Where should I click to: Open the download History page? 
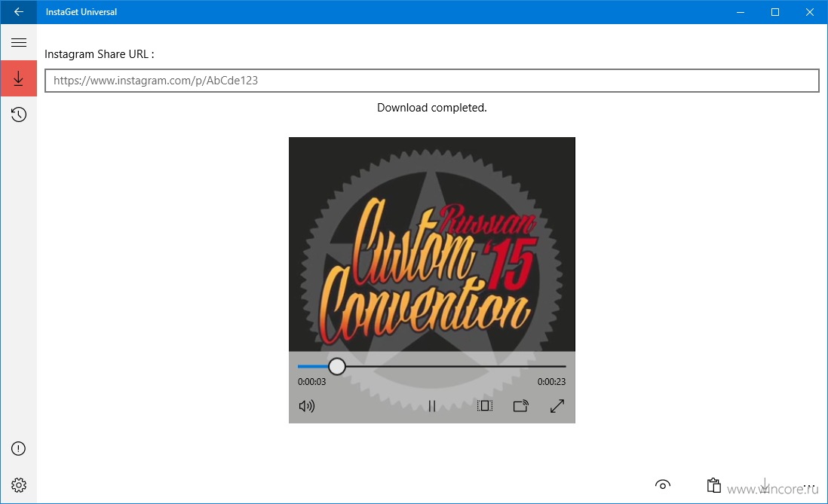[x=19, y=115]
